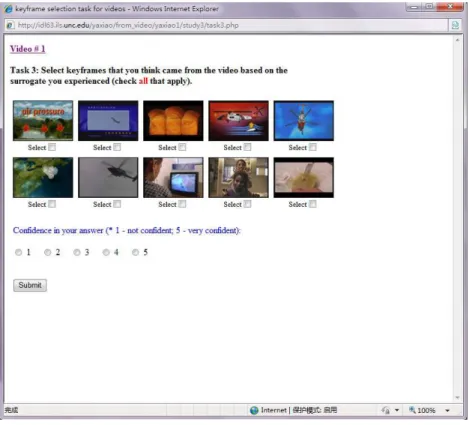Click the URL address field

pos(230,25)
